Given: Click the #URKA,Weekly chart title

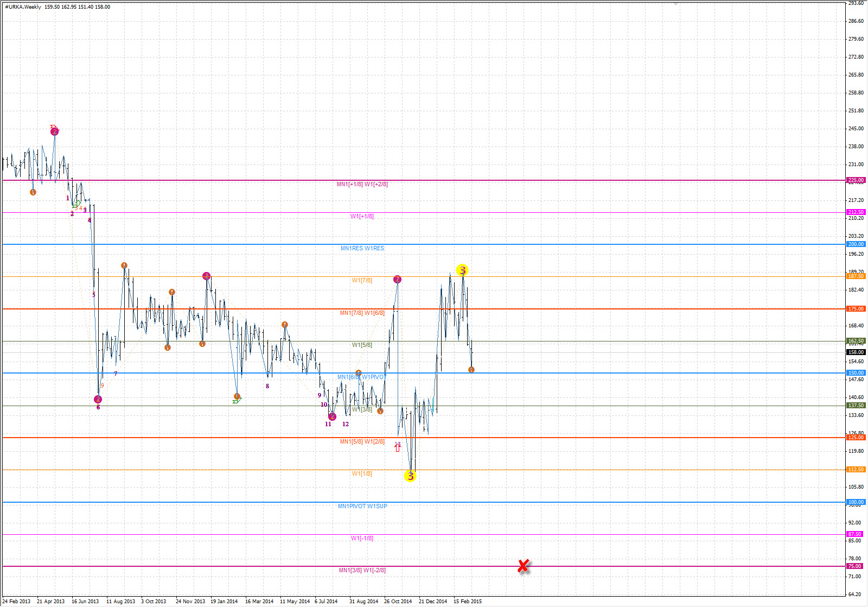Looking at the screenshot, I should click(x=23, y=7).
